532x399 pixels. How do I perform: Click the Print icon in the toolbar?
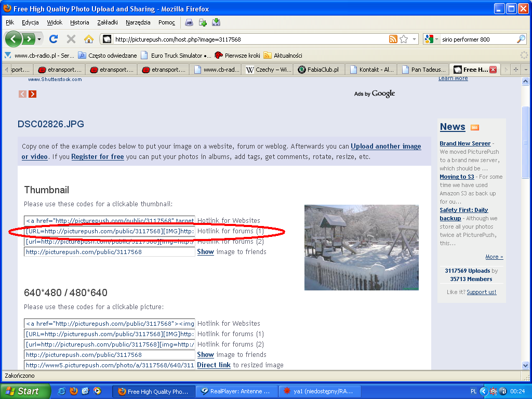(x=189, y=22)
